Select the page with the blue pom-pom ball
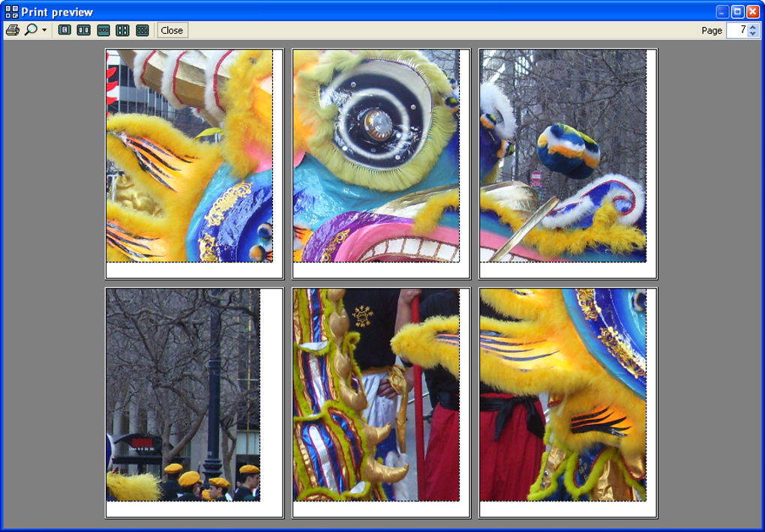Screen dimensions: 765x532 tap(568, 163)
